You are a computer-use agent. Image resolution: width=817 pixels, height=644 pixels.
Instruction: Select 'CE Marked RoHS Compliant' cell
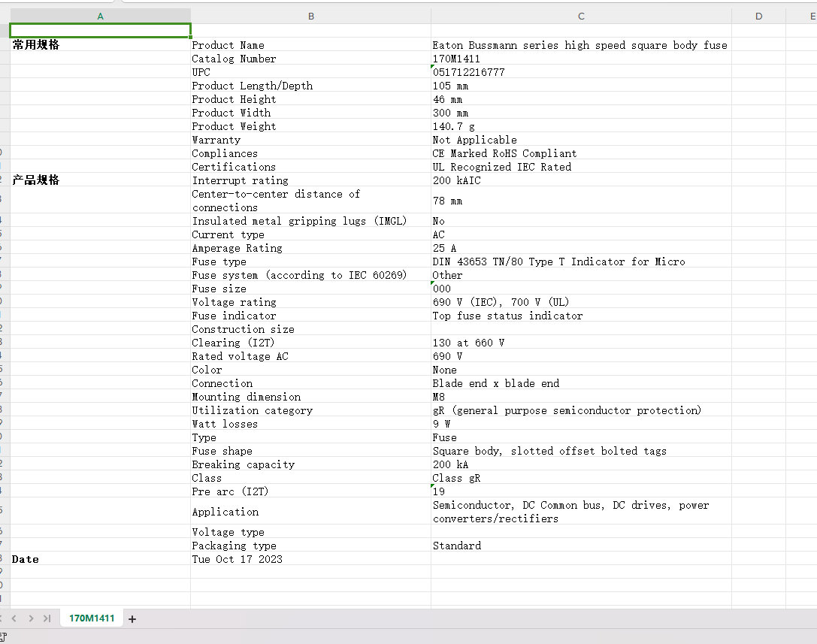coord(582,153)
